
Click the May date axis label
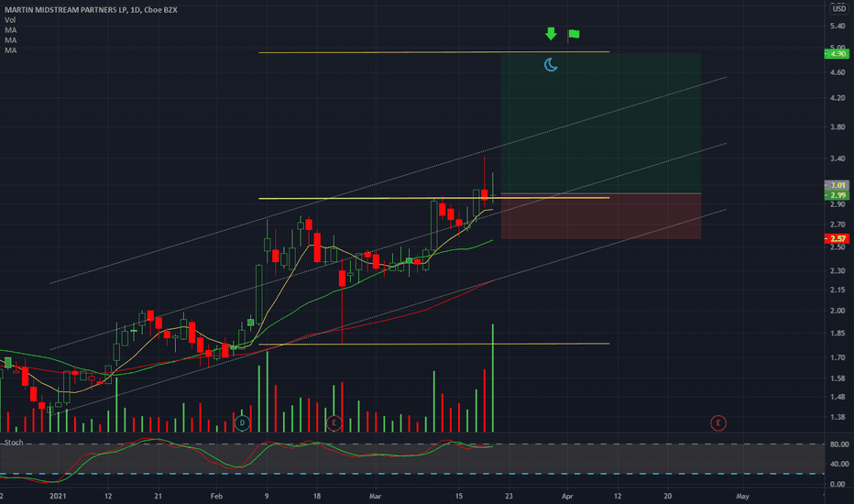(x=742, y=497)
